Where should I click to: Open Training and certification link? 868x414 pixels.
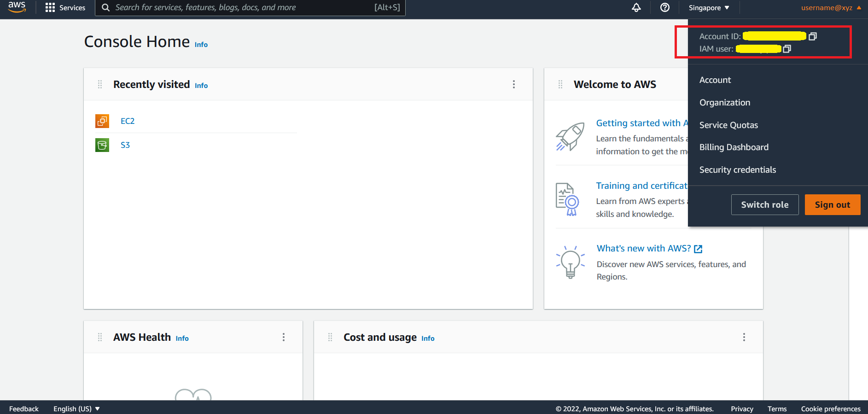click(x=642, y=186)
